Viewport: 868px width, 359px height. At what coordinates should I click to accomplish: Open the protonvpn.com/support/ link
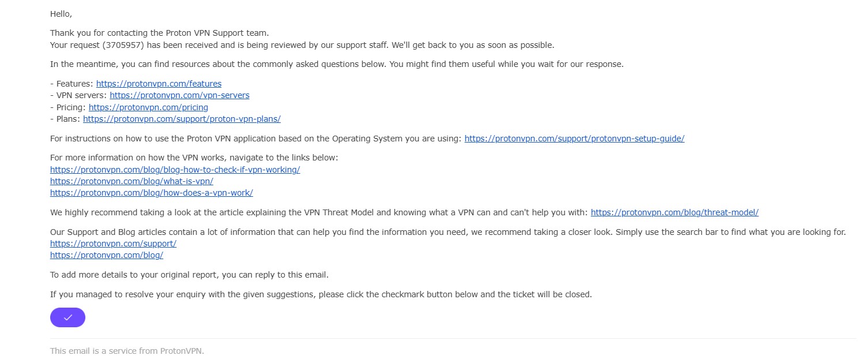pos(113,244)
